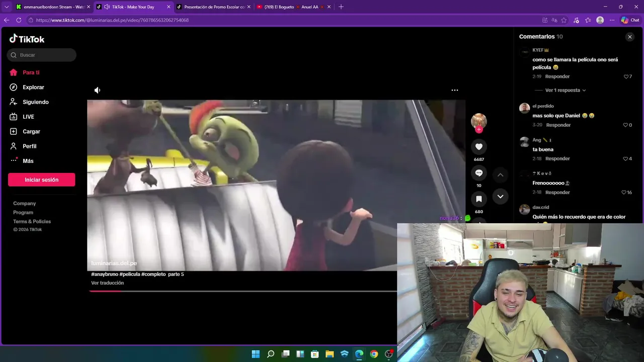Open a new browser tab

pyautogui.click(x=341, y=7)
